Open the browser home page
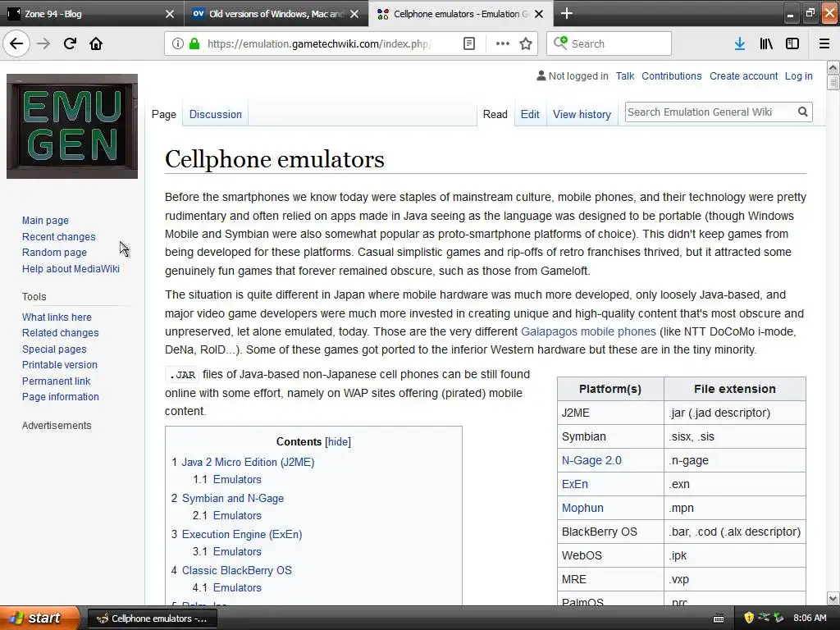This screenshot has width=840, height=630. (96, 43)
